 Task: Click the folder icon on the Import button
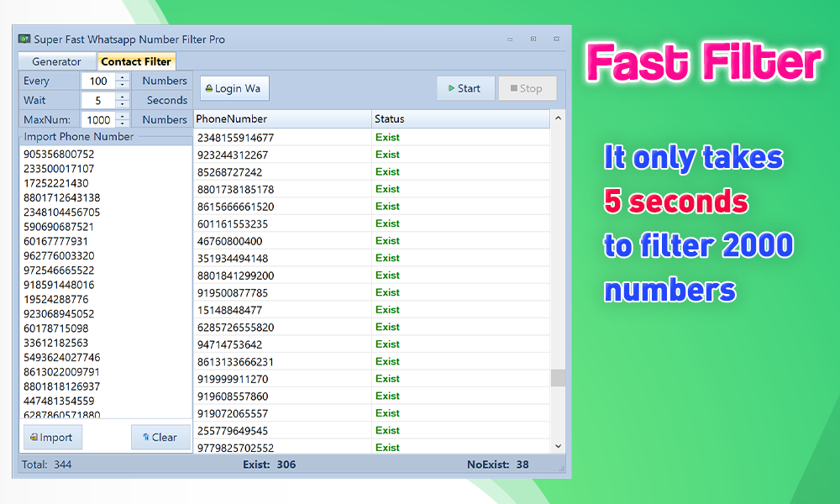[36, 437]
